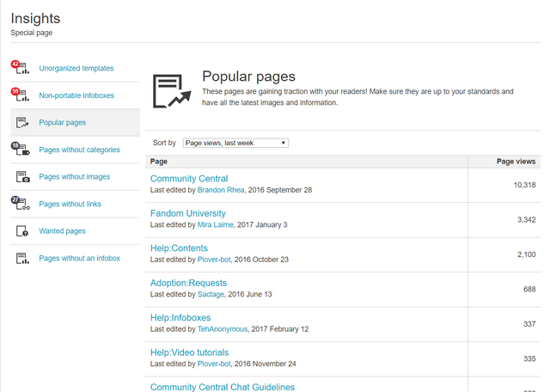The width and height of the screenshot is (550, 392).
Task: Click the Popular pages main heading
Action: click(248, 77)
